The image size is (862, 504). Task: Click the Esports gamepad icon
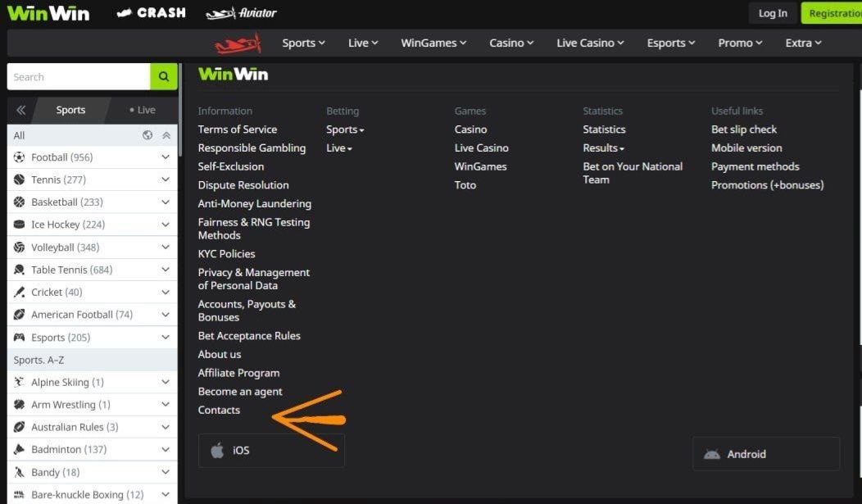click(19, 337)
